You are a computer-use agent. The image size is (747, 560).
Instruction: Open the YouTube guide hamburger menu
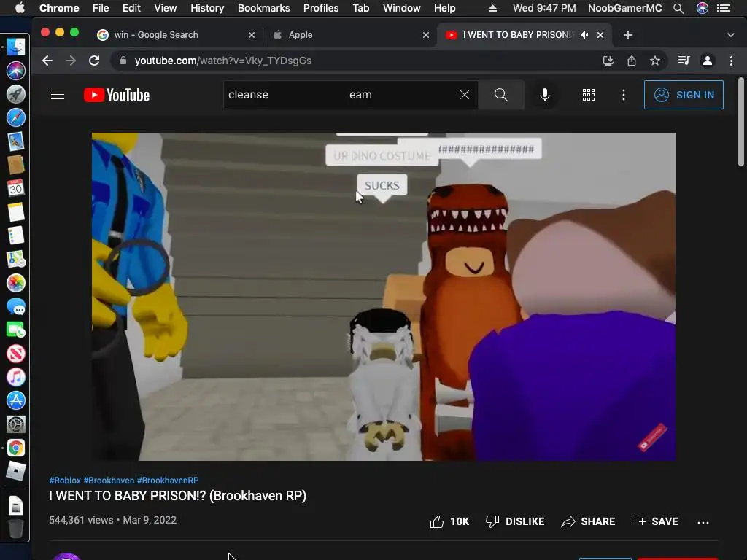pos(58,95)
